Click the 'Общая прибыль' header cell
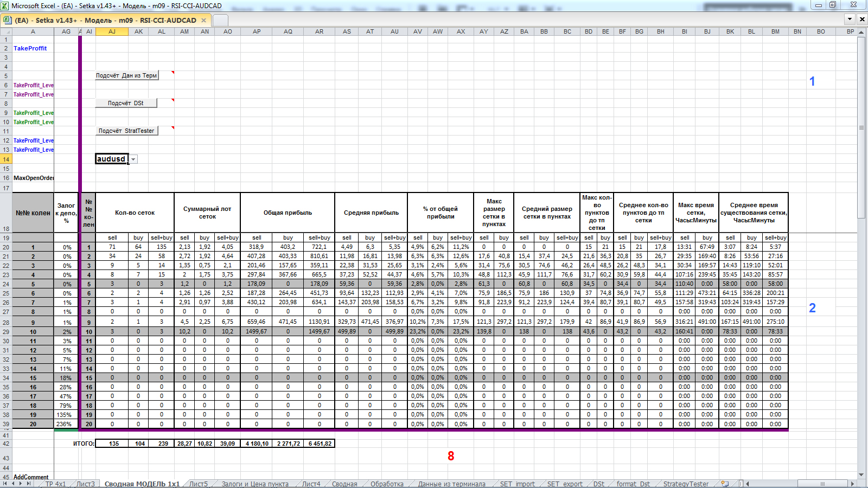This screenshot has width=868, height=488. 288,213
